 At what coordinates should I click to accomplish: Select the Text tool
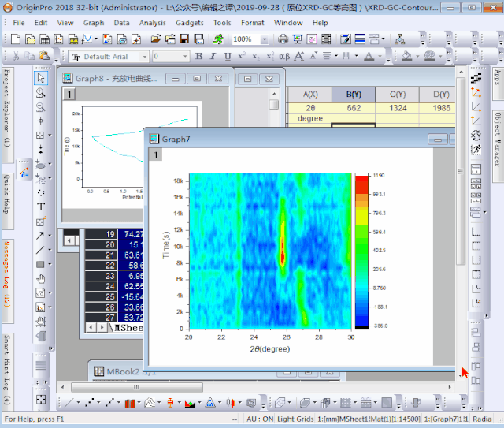(x=41, y=207)
